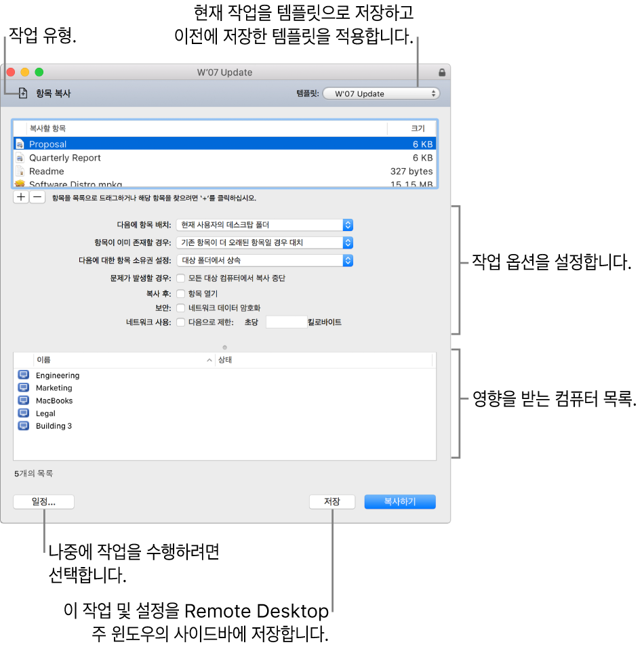Click the add (+) item icon
The height and width of the screenshot is (649, 644).
(x=20, y=196)
